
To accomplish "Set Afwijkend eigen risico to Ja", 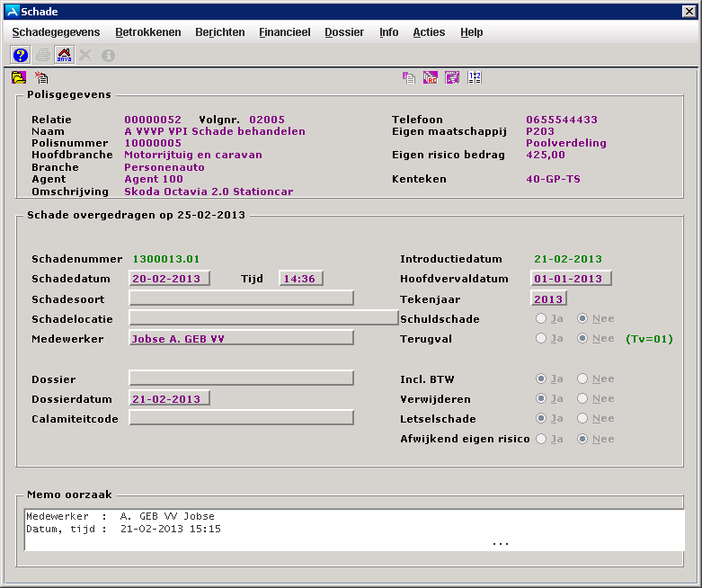I will coord(541,439).
